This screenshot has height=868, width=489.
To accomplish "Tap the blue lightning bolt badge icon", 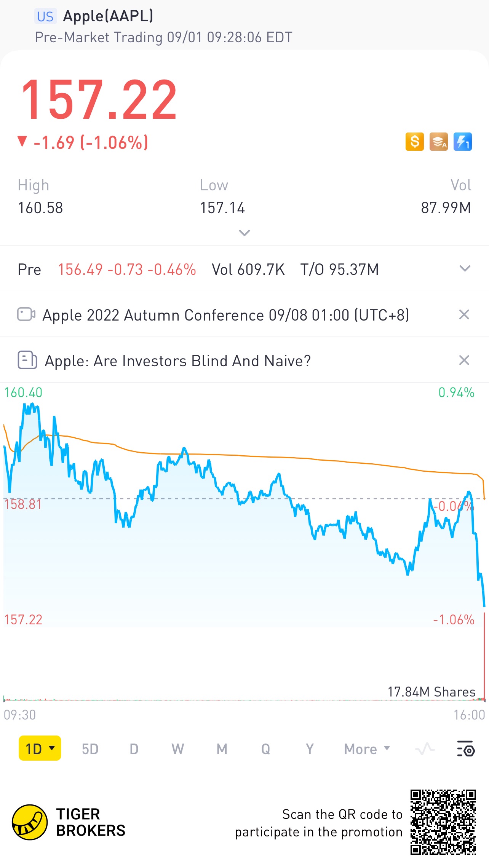I will pyautogui.click(x=463, y=142).
